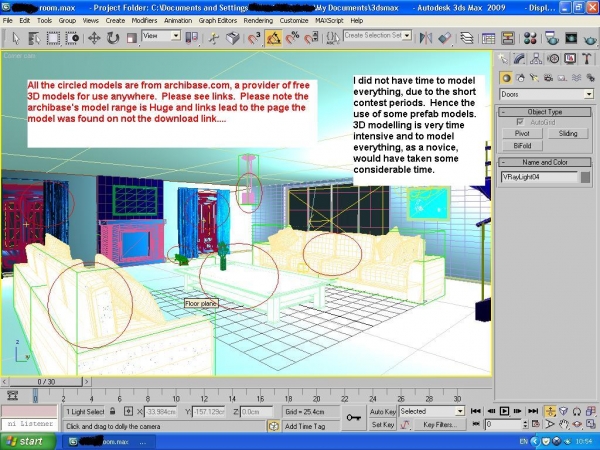Toggle the AutoGrid checkbox
Viewport: 600px width, 450px height.
coord(520,122)
